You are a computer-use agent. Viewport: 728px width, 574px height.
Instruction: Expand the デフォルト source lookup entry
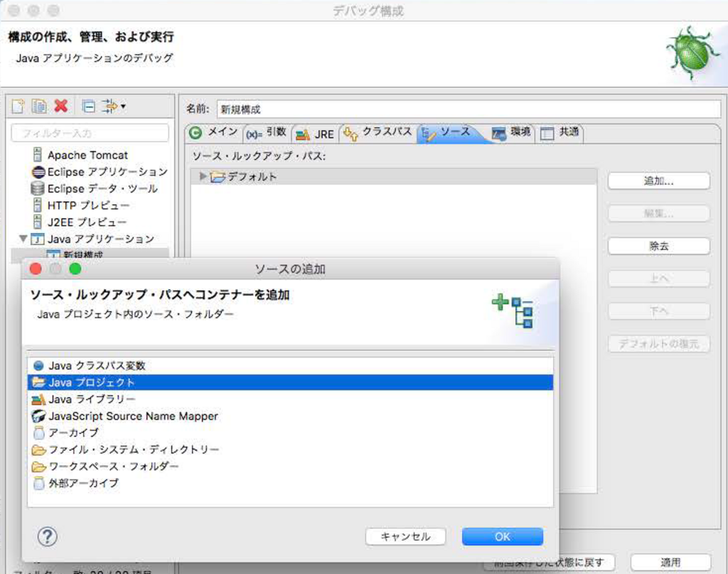203,176
